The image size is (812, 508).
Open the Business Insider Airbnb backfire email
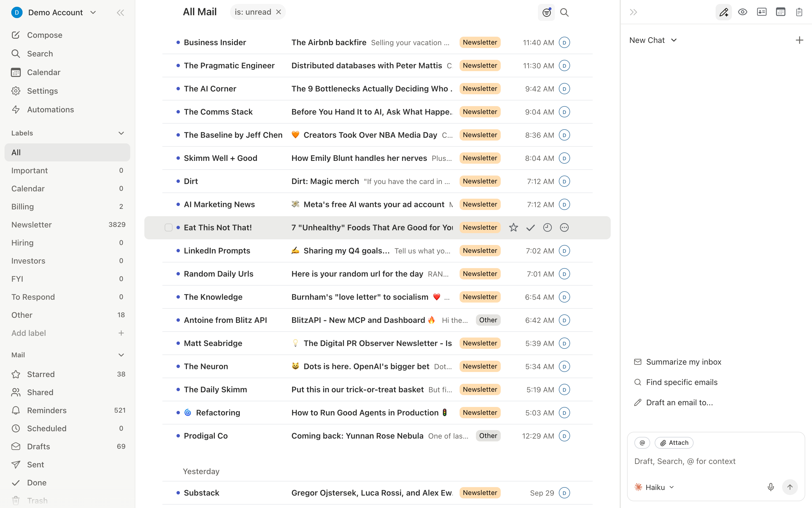(377, 43)
